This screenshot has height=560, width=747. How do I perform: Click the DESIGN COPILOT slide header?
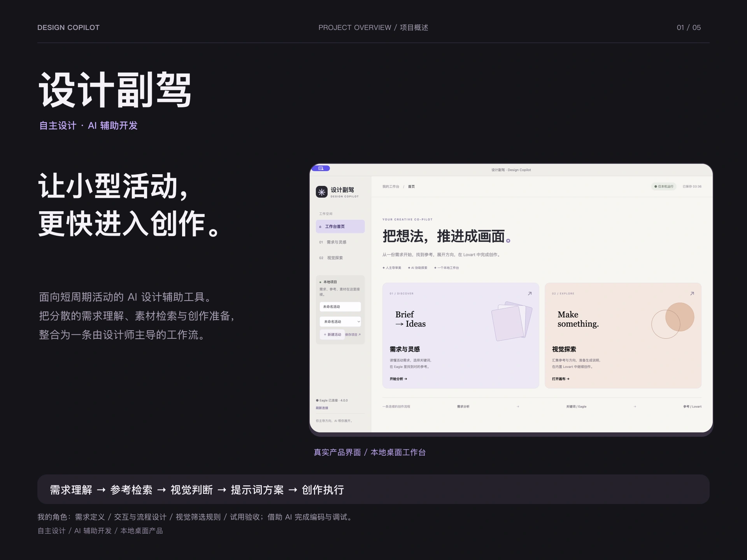pyautogui.click(x=68, y=28)
